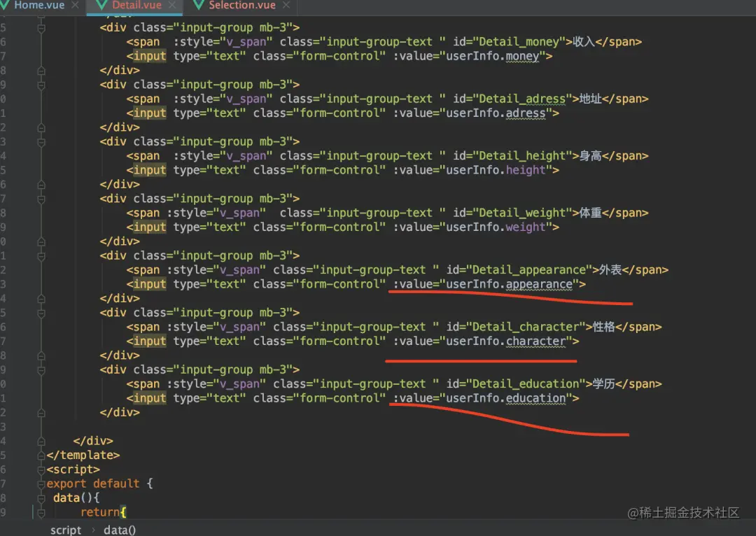
Task: Click the userInfo.education binding text
Action: (x=505, y=398)
